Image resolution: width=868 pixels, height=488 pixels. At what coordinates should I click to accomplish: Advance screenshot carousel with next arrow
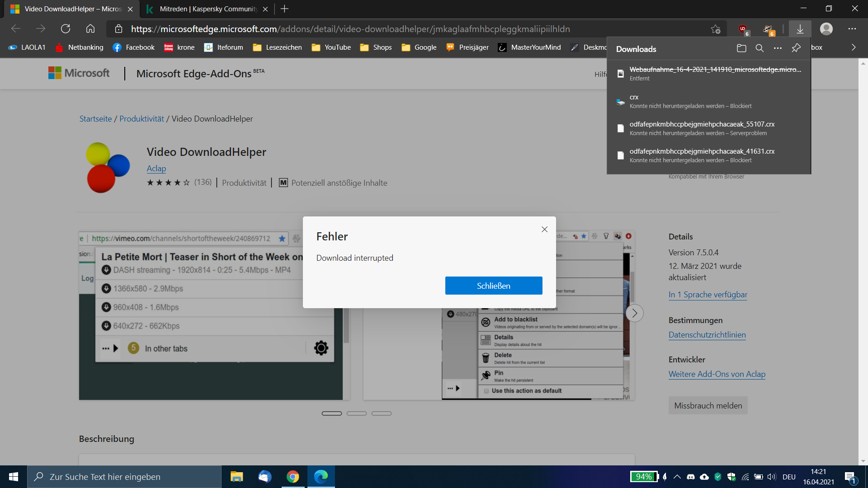[634, 313]
